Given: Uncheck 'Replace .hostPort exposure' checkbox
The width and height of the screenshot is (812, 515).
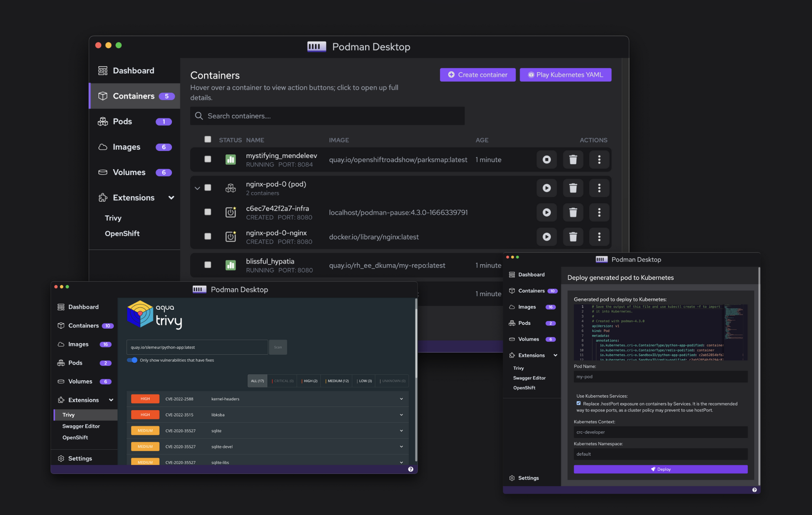Looking at the screenshot, I should pos(579,403).
